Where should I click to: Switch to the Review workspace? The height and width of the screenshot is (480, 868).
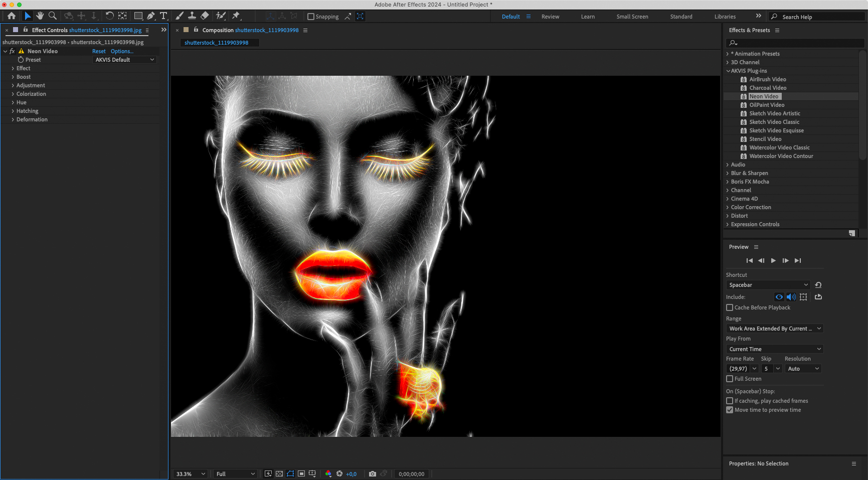(550, 17)
